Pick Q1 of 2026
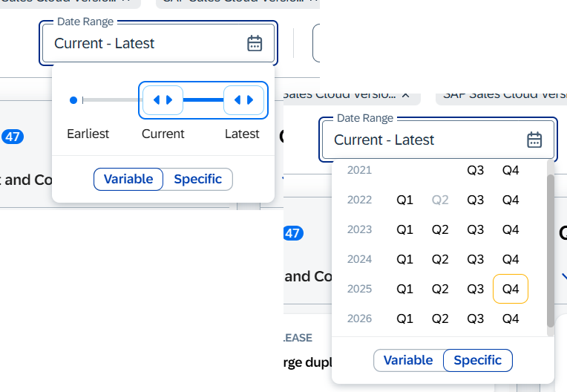567x392 pixels. (404, 318)
